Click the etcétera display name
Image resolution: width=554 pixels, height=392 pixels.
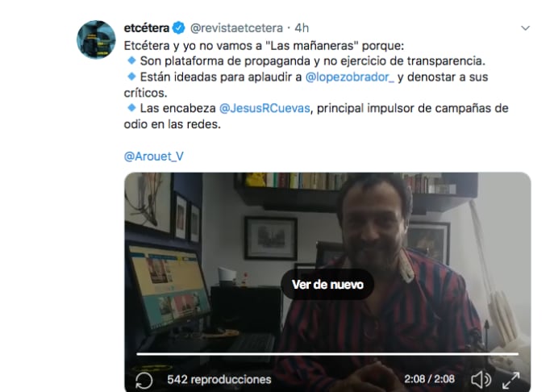[146, 28]
